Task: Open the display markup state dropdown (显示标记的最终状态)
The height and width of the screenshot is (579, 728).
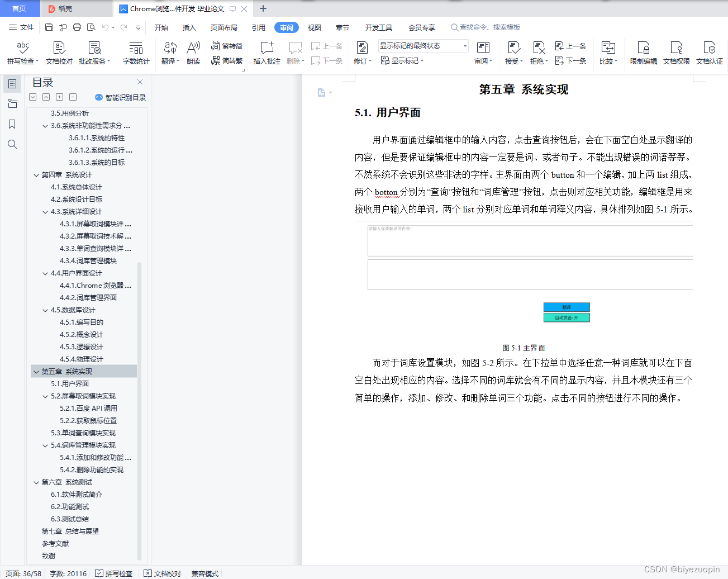Action: tap(423, 46)
